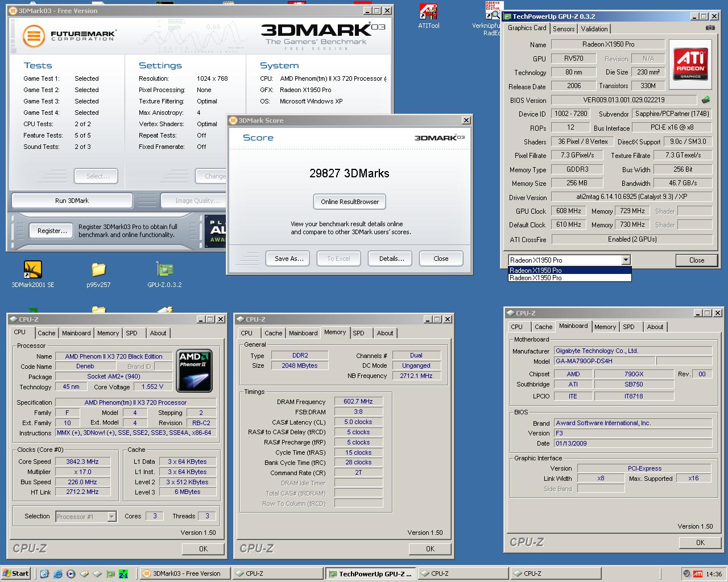Click the Driver Version field in GPU-Z

point(631,197)
